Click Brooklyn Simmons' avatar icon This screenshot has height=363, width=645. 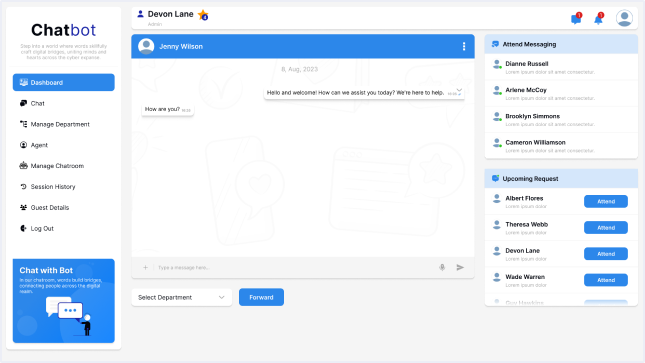(497, 116)
